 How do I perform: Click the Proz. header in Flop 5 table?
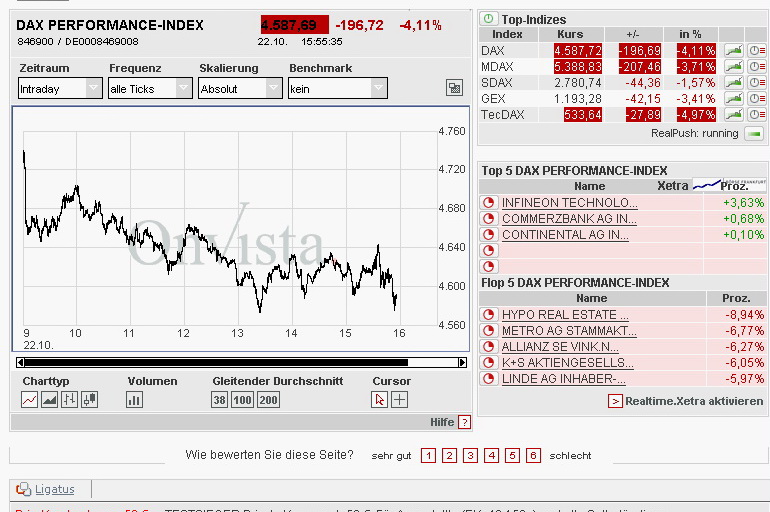point(736,298)
